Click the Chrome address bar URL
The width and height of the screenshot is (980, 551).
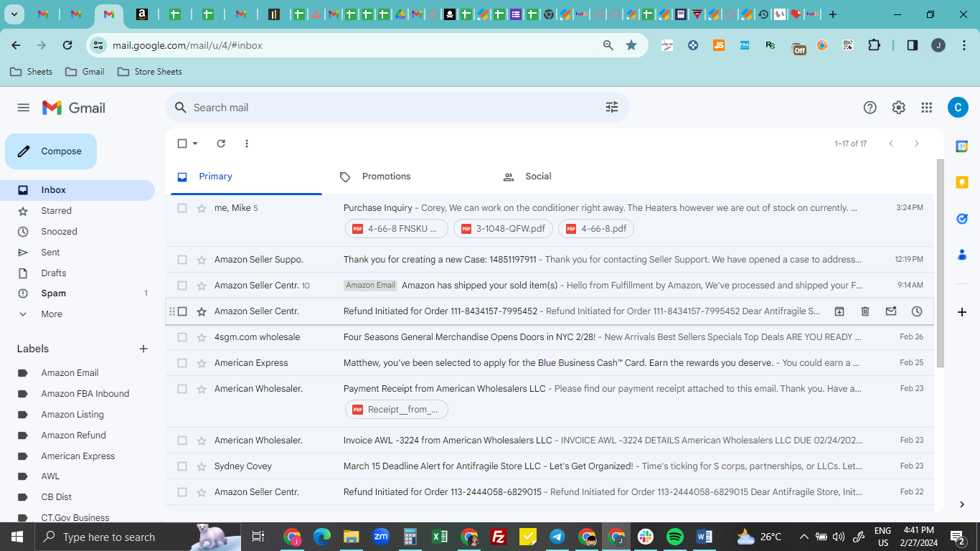[x=187, y=45]
